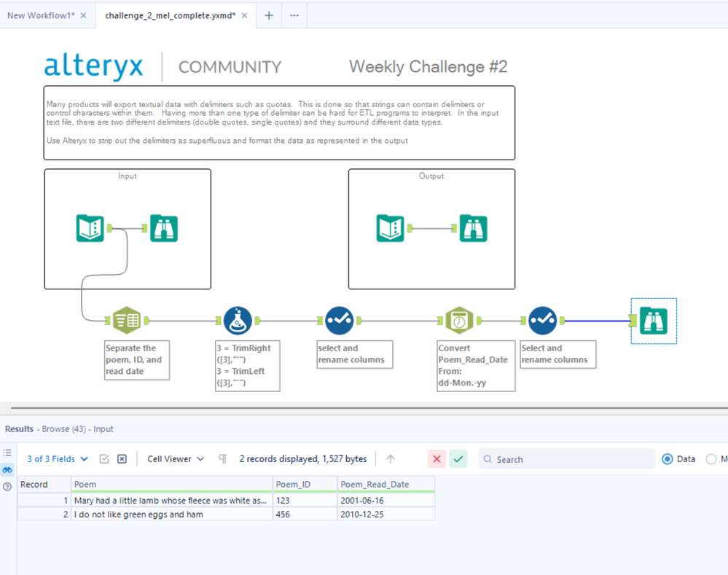Close the challenge_2_mel_complete tab

click(245, 15)
